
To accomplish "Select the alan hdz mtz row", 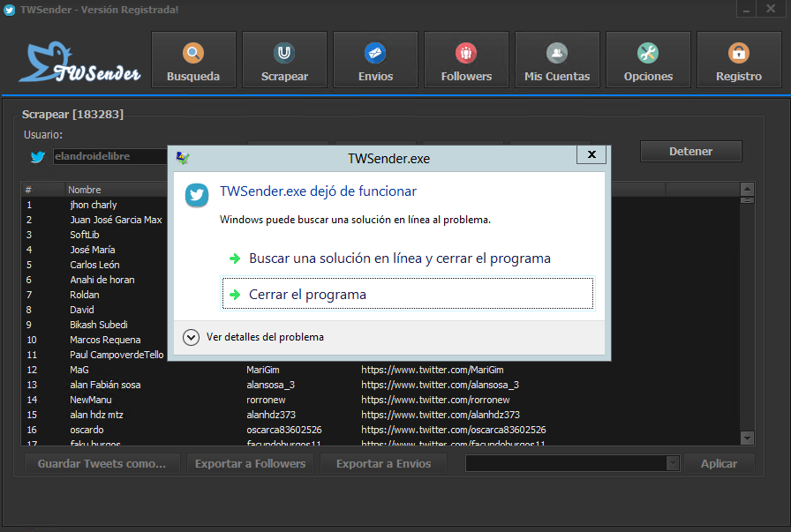I will click(96, 415).
